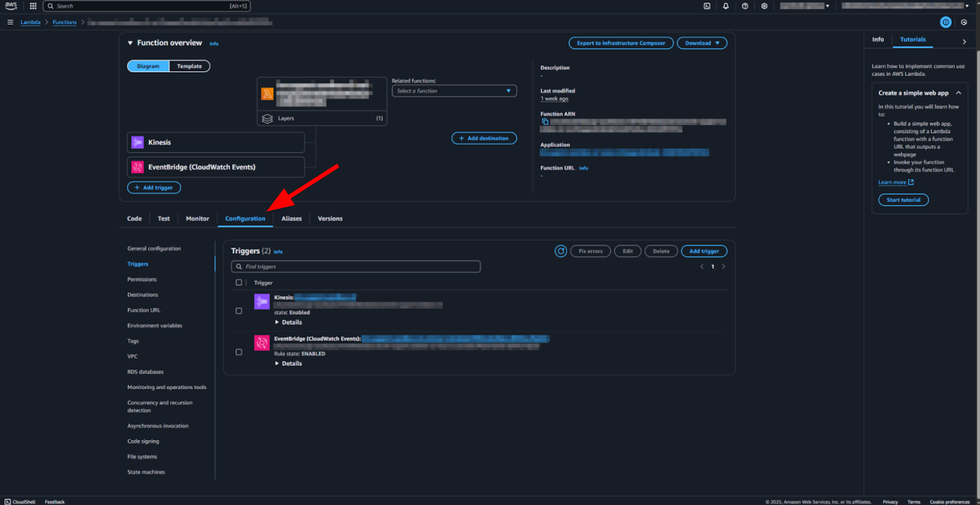The height and width of the screenshot is (505, 980).
Task: Click EventBridge icon in triggers table
Action: point(262,343)
